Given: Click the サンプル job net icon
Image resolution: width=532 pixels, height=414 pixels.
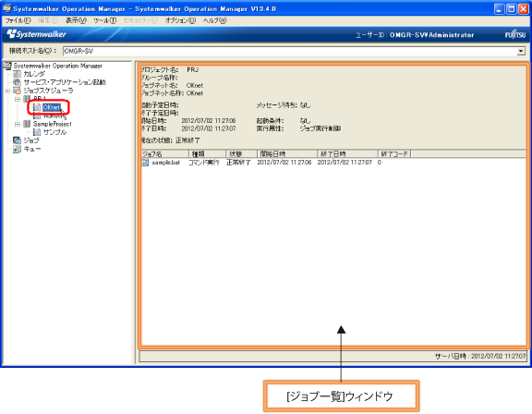Looking at the screenshot, I should (x=37, y=132).
